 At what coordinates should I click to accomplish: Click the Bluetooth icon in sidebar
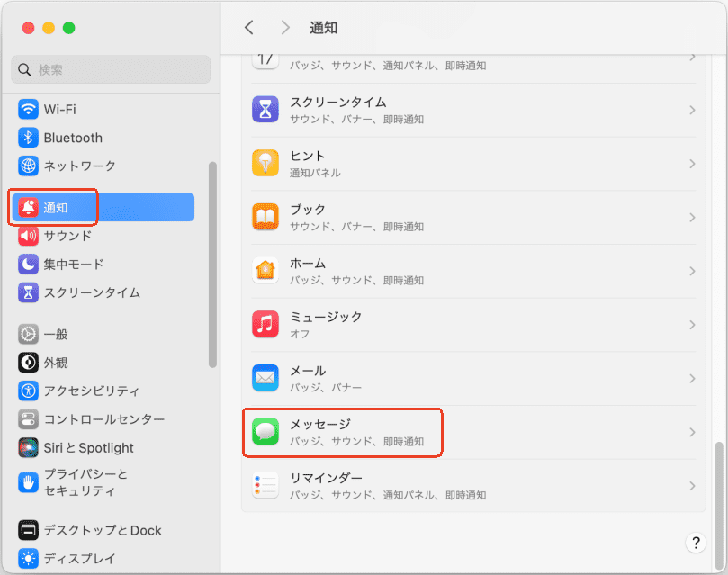click(28, 138)
